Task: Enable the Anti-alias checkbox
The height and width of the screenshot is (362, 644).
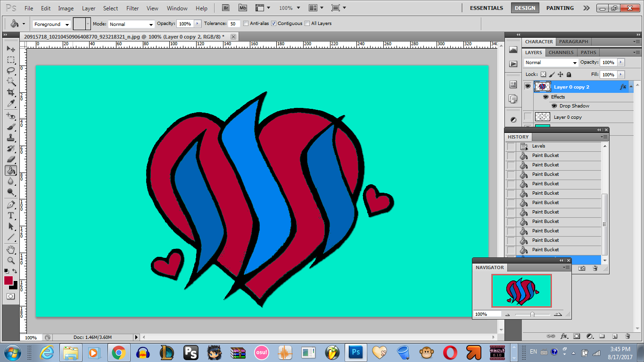Action: tap(246, 24)
